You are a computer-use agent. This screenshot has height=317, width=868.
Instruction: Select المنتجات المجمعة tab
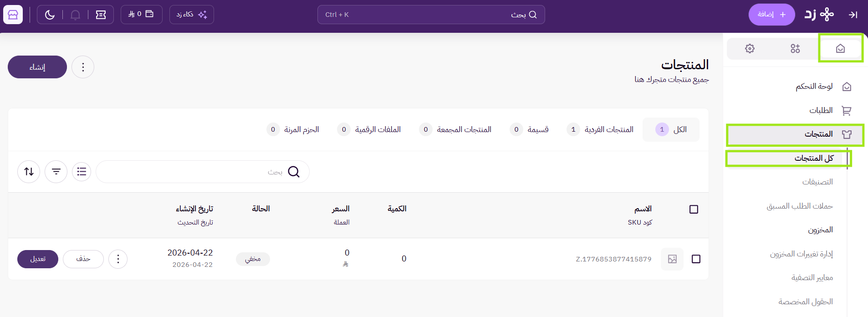click(x=455, y=129)
